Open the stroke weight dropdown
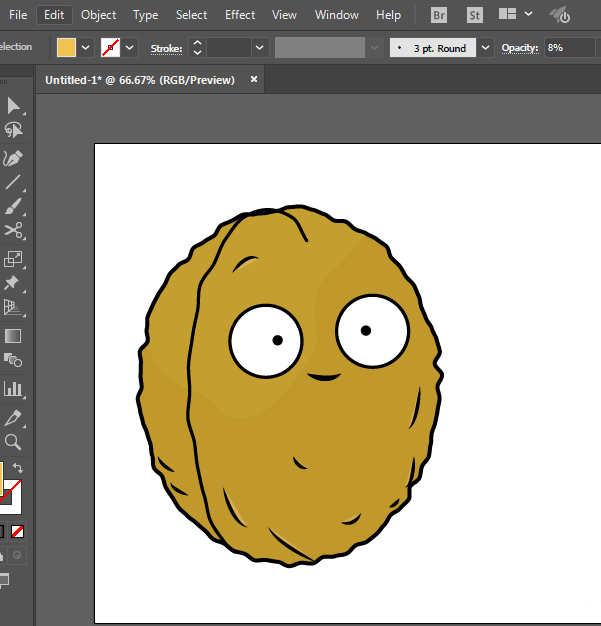This screenshot has height=626, width=601. pos(260,48)
